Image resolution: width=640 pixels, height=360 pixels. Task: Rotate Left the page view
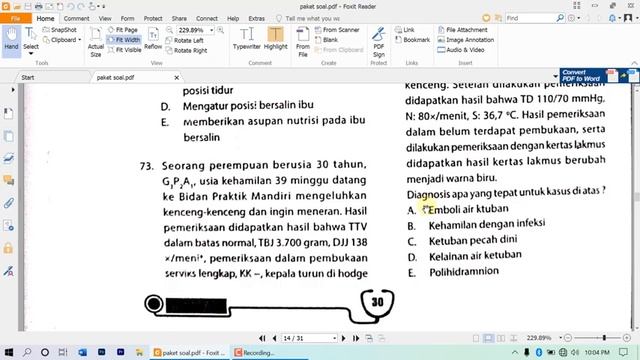pyautogui.click(x=184, y=40)
